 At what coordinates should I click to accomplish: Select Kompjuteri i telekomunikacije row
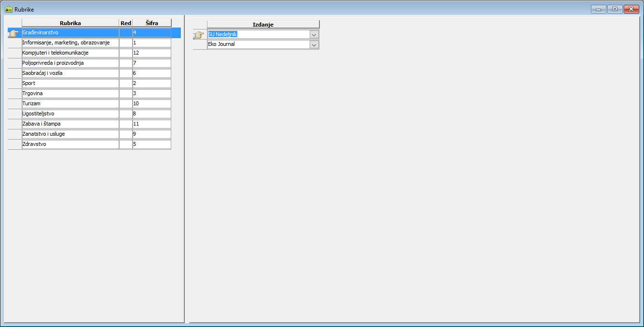[70, 53]
